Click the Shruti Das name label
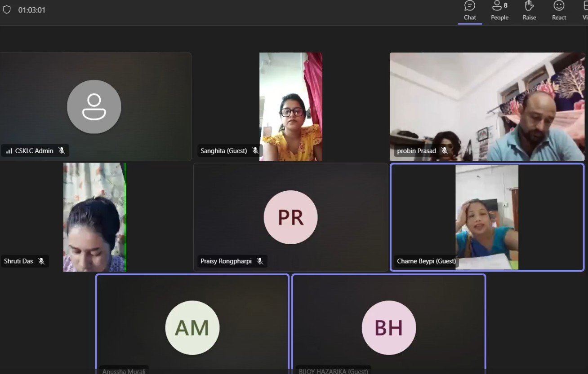 tap(18, 261)
